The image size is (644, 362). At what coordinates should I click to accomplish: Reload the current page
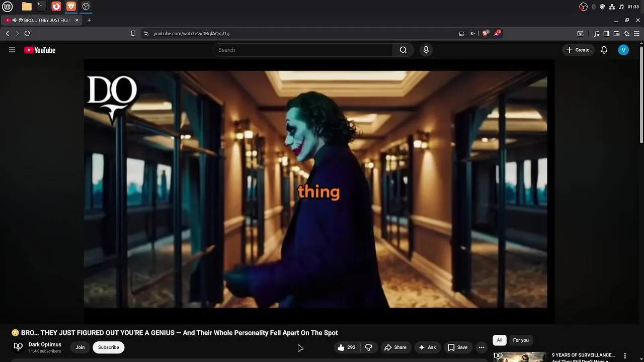pyautogui.click(x=28, y=33)
